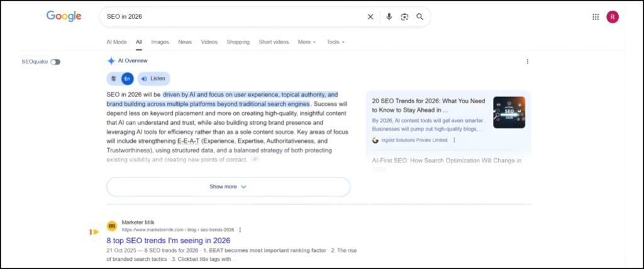Image resolution: width=644 pixels, height=269 pixels.
Task: Expand the More search filters dropdown
Action: [x=307, y=42]
